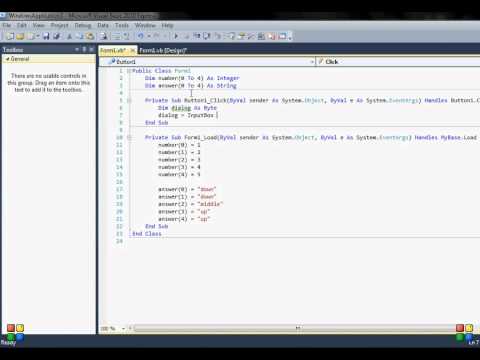Click the Dim number(0 To 4) As Integer line
Screen dimensions: 480x360
(x=192, y=78)
